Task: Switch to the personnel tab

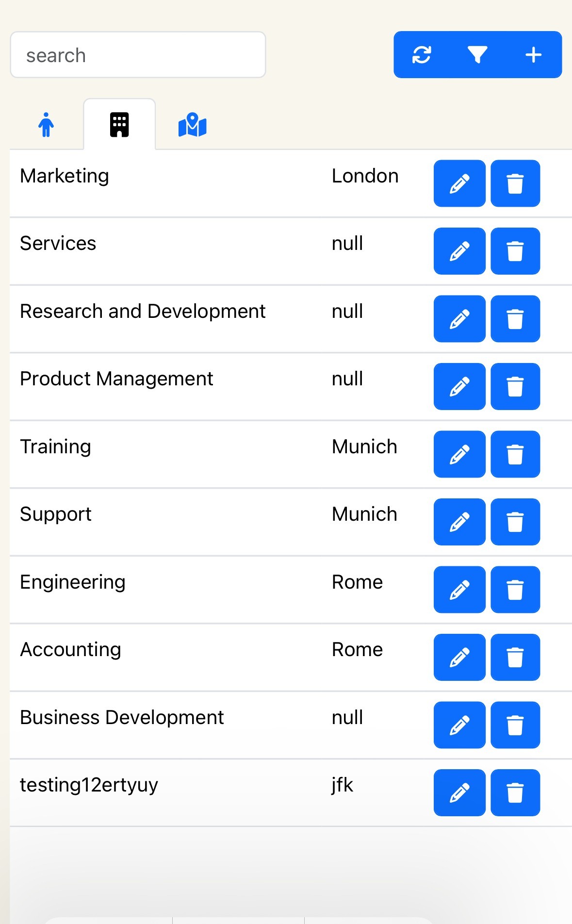Action: (x=46, y=125)
